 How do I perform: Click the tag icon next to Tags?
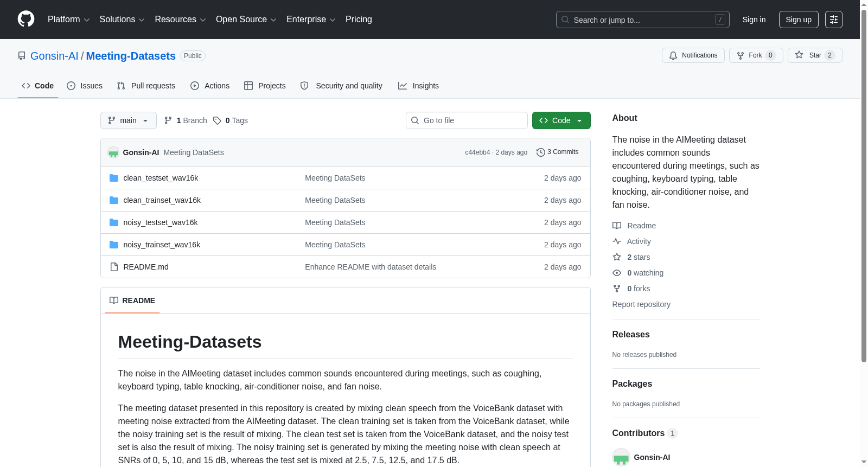(x=217, y=120)
